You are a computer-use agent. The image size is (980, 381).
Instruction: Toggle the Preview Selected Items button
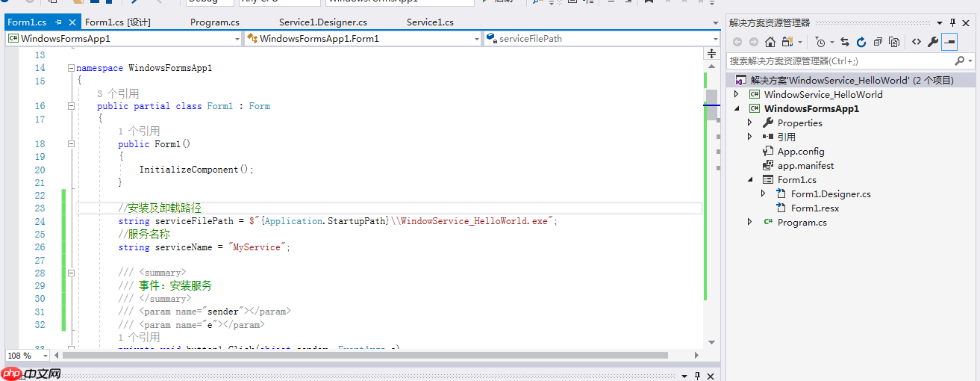[949, 42]
